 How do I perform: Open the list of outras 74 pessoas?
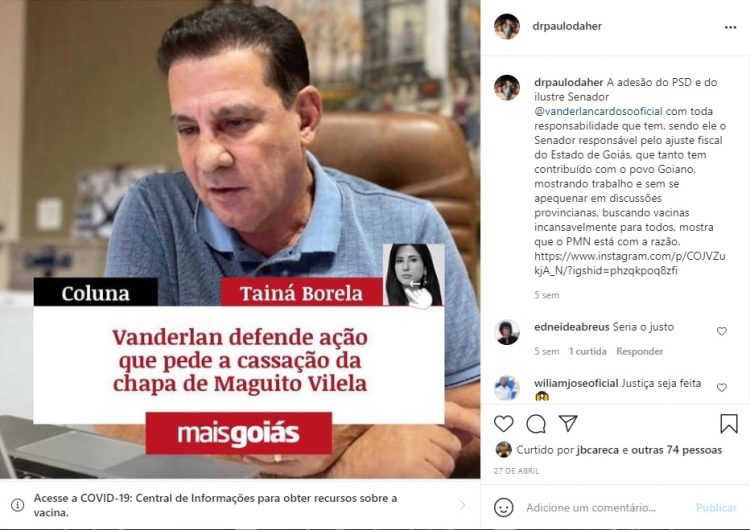click(x=676, y=450)
